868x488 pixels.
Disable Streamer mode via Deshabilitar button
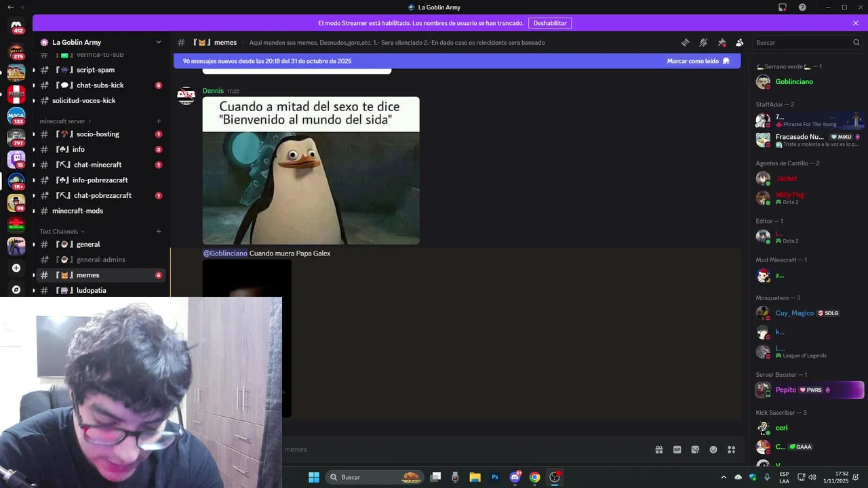(550, 23)
